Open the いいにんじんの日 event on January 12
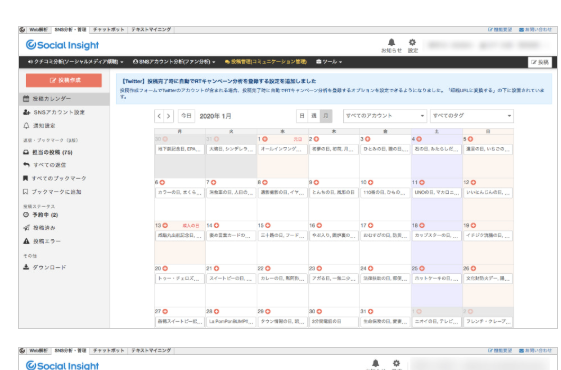This screenshot has width=561, height=370. [x=488, y=193]
